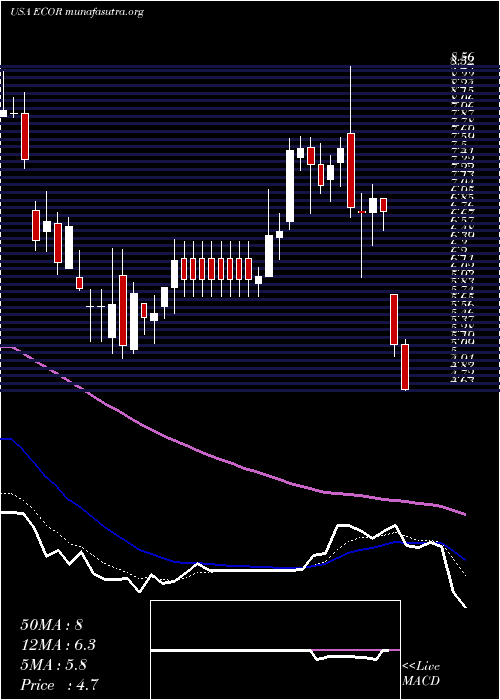The image size is (500, 700).
Task: Click the '50MA : 8' label
Action: coord(51,625)
